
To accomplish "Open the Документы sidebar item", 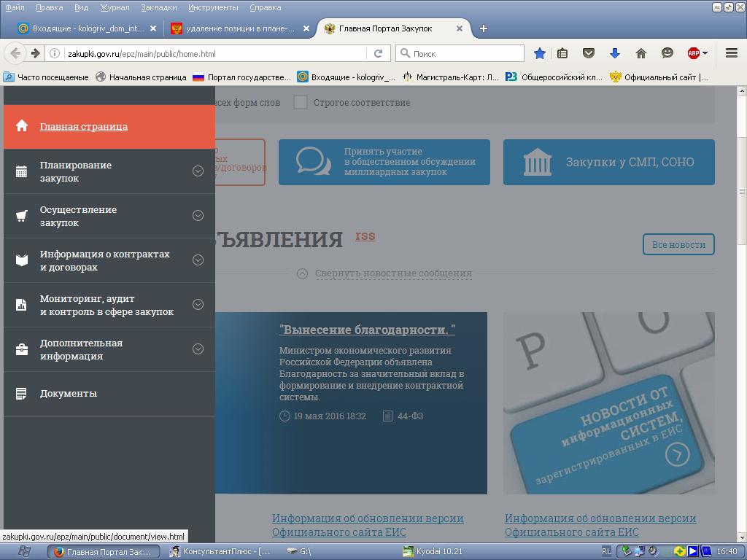I will (69, 394).
